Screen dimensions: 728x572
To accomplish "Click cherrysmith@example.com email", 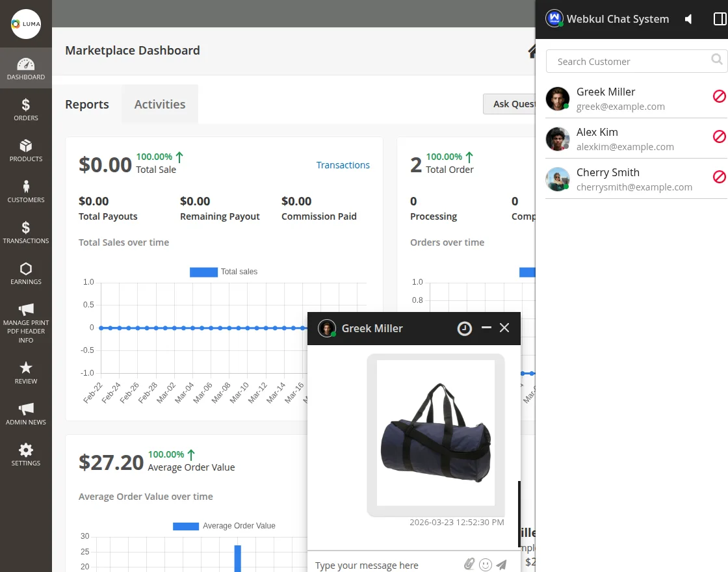I will click(x=634, y=187).
